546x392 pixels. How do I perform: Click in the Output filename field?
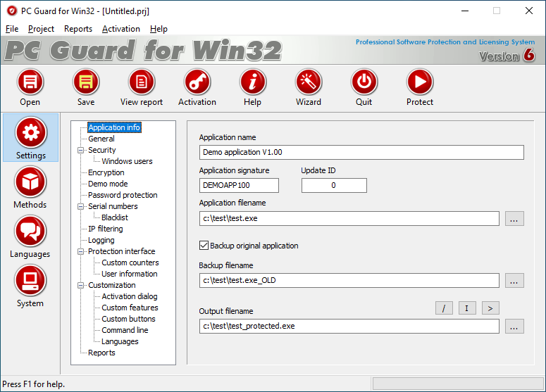(x=349, y=326)
